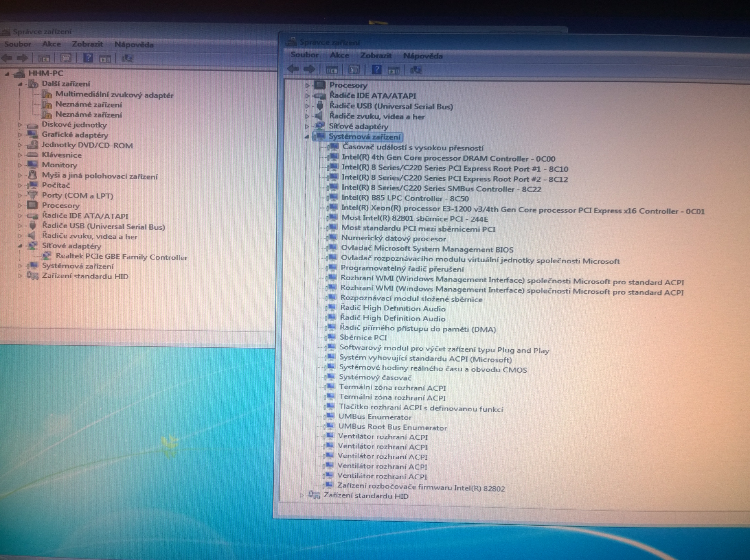
Task: Select Intel 4th Gen Core DRAM Controller - 0C00
Action: 448,158
